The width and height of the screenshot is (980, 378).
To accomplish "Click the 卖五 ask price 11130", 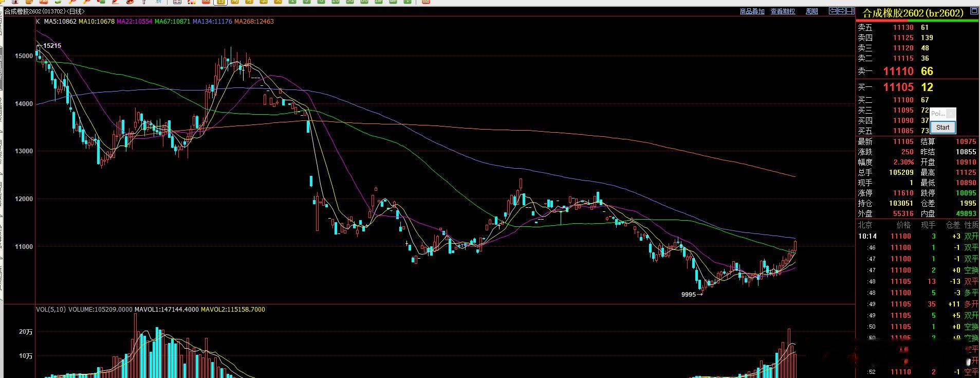I will click(903, 28).
